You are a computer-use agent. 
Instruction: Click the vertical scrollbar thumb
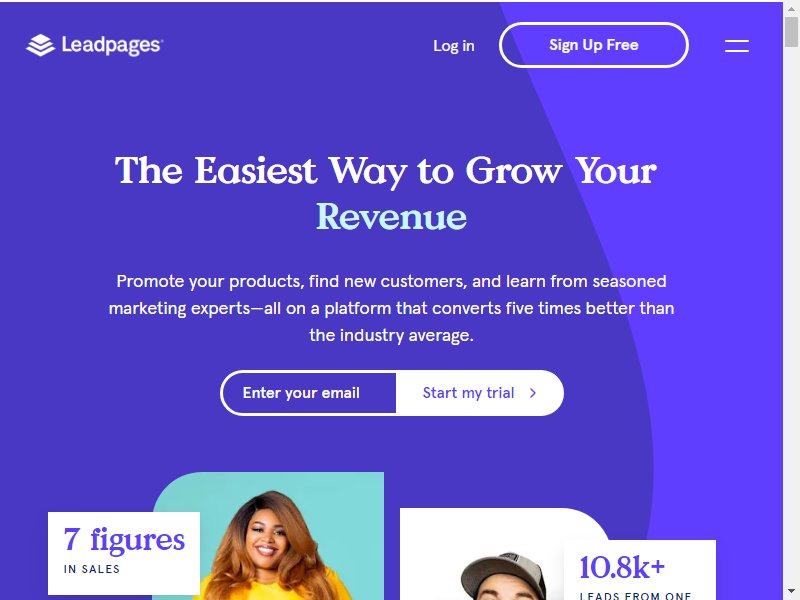point(791,31)
